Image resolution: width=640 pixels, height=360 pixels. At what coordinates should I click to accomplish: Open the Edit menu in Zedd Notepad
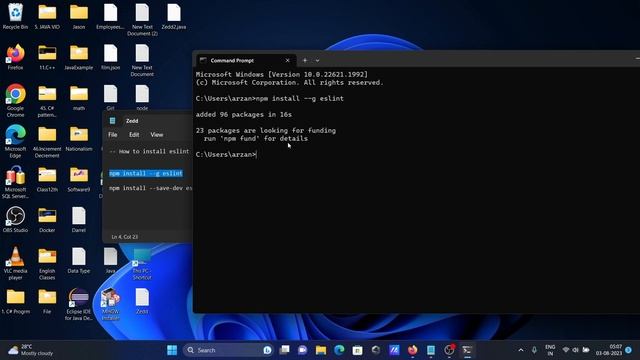[x=134, y=135]
